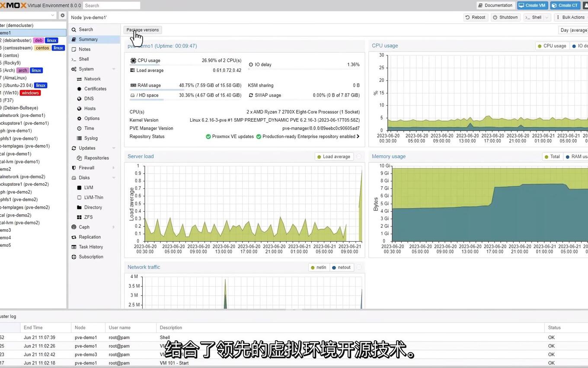This screenshot has height=368, width=588.
Task: Click the Replication icon
Action: point(74,237)
